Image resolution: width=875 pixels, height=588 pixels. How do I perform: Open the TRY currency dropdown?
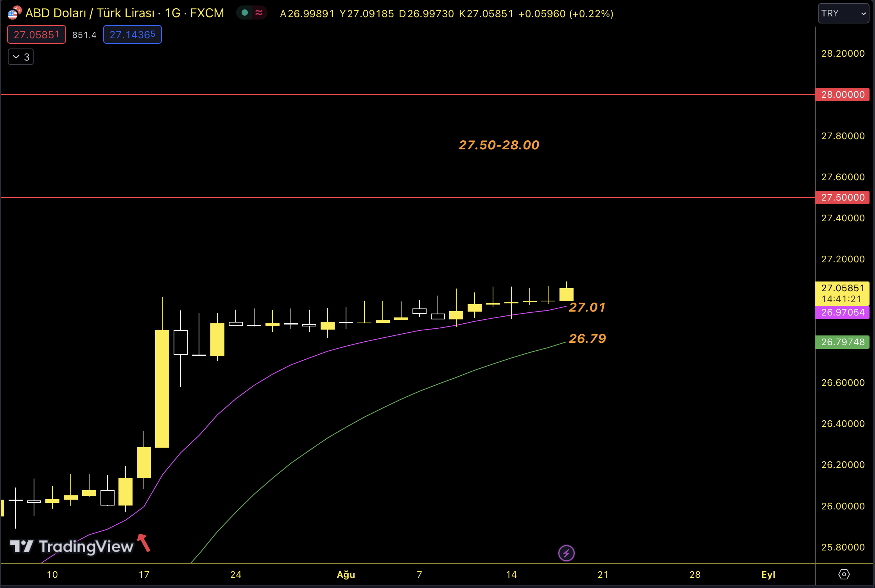coord(843,13)
